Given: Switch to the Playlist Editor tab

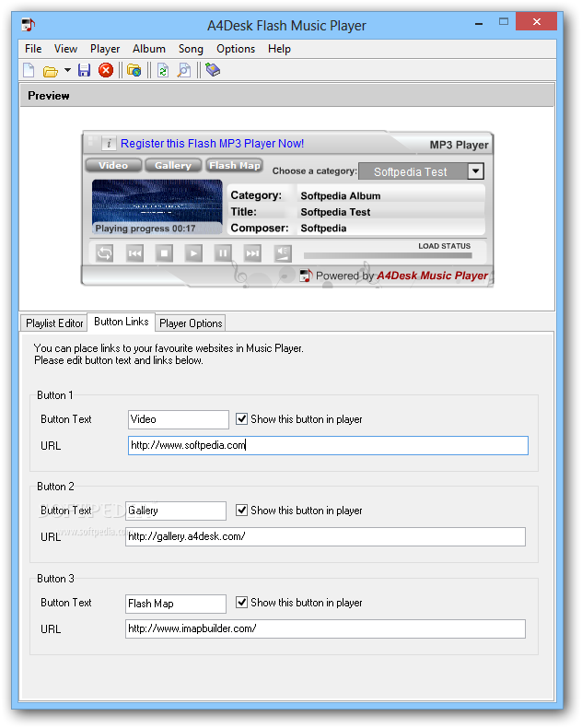Looking at the screenshot, I should coord(54,323).
